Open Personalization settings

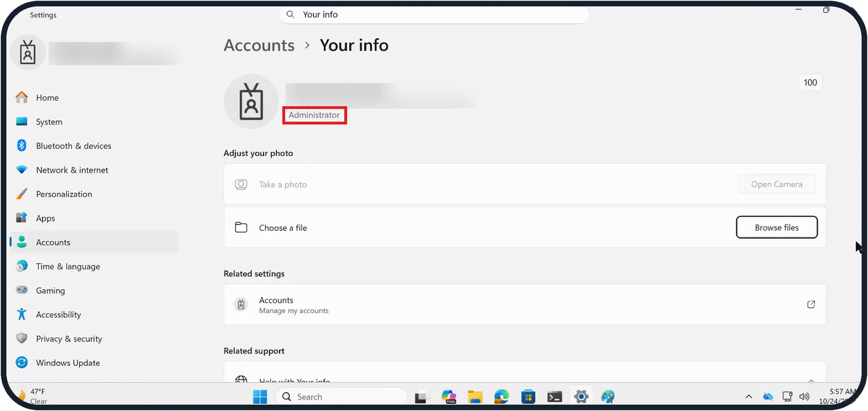[94, 194]
